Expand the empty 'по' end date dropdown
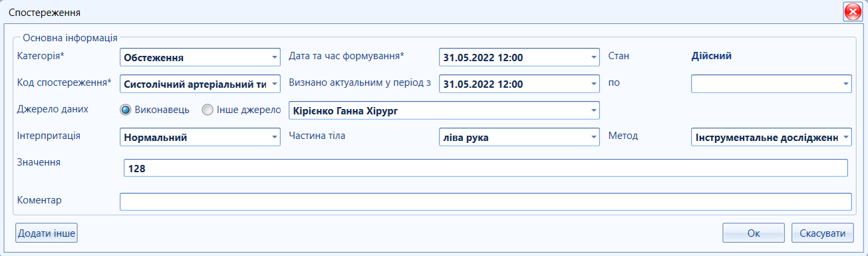Screen dimensions: 868x256 (x=846, y=84)
